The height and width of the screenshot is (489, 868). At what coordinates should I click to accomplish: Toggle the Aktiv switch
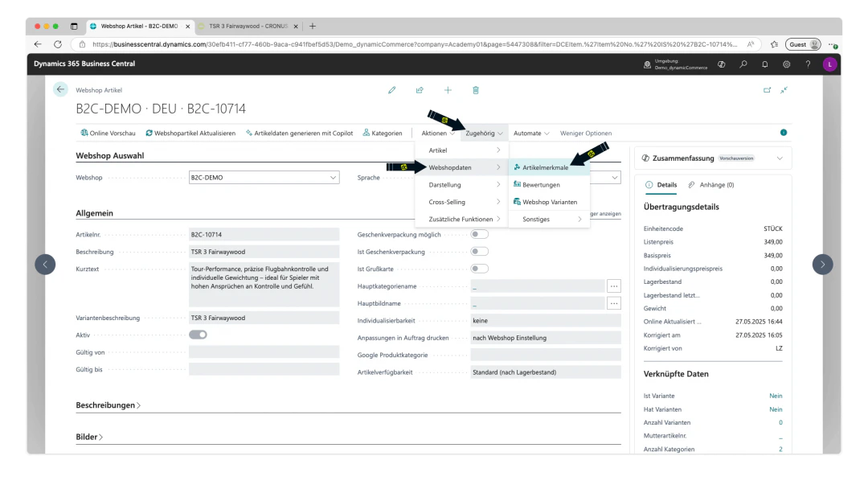(x=199, y=335)
